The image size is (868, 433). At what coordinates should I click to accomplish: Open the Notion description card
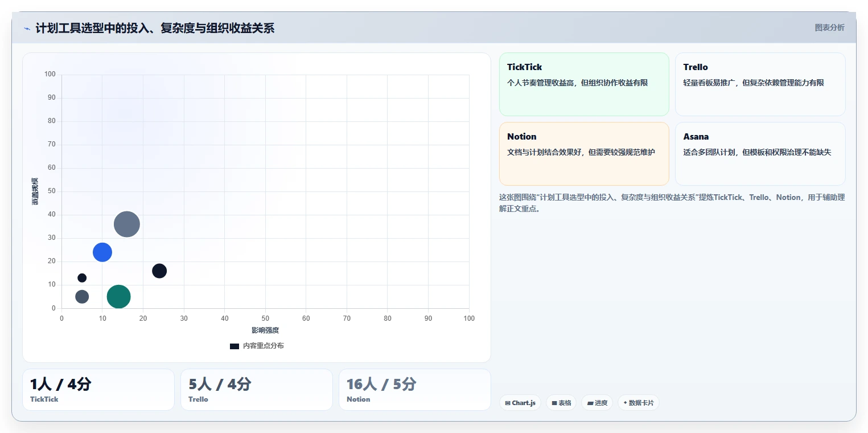tap(584, 154)
